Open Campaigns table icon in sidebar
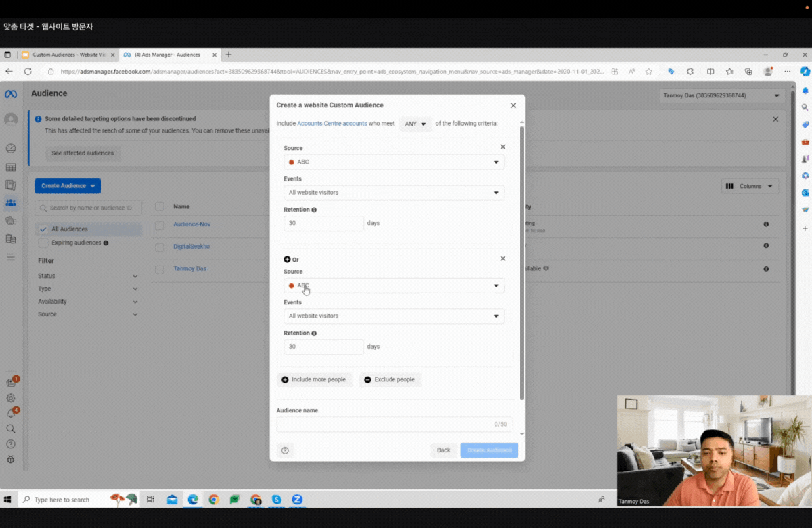Viewport: 812px width, 528px height. coord(11,167)
